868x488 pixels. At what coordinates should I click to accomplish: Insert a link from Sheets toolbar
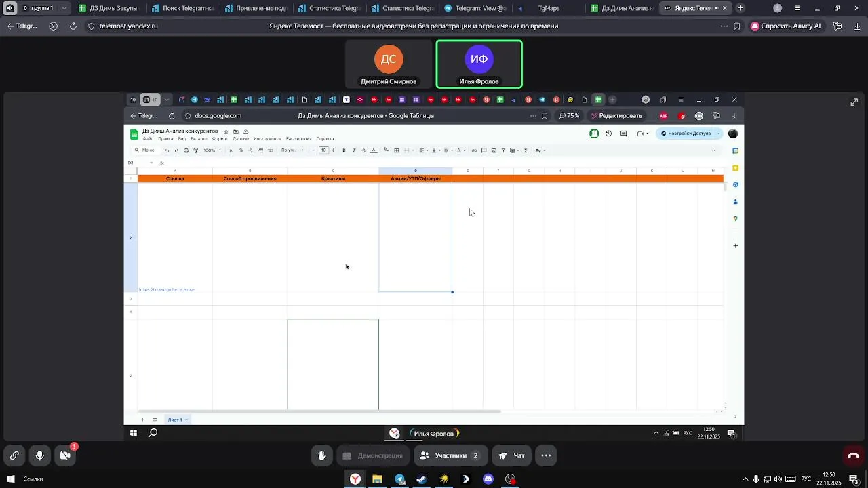(474, 150)
